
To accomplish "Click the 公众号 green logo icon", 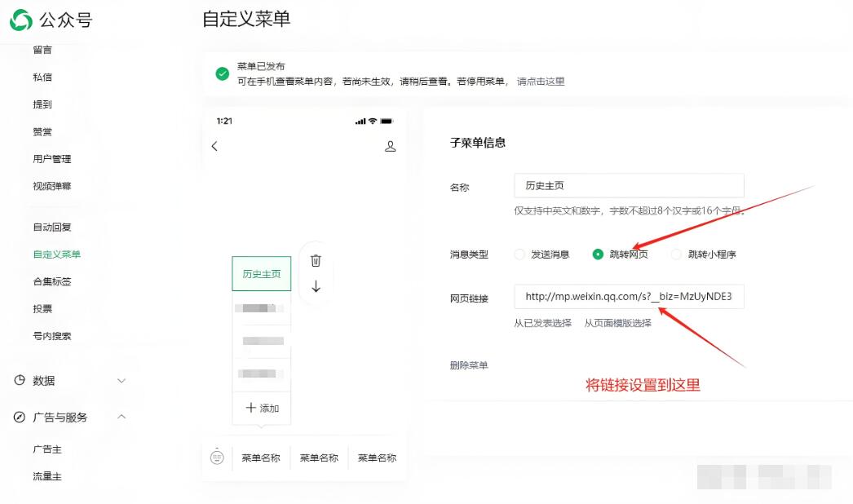I will coord(21,20).
